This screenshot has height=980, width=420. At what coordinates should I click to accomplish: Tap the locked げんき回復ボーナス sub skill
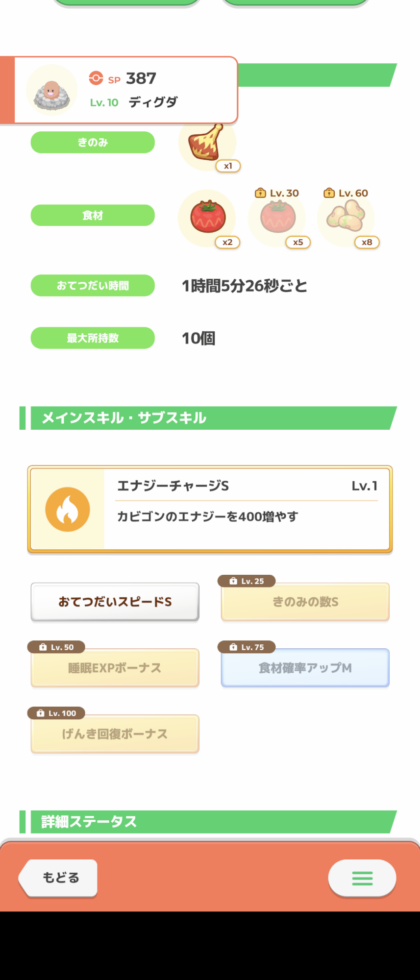click(115, 734)
